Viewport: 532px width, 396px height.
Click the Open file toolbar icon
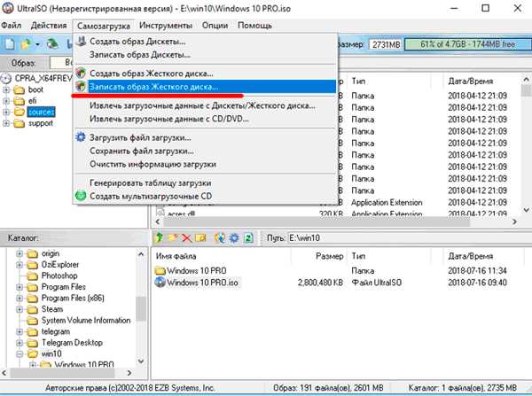pos(26,44)
